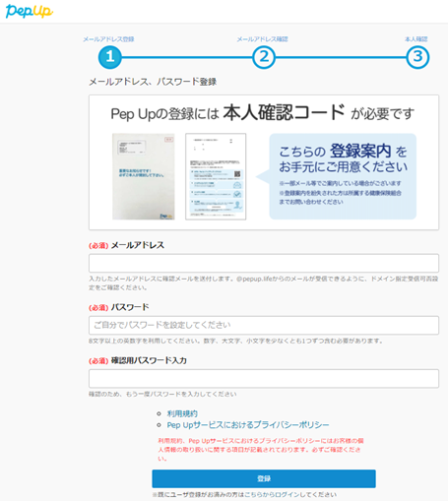
Task: Click the 8文字以上 password hint text
Action: pyautogui.click(x=235, y=341)
